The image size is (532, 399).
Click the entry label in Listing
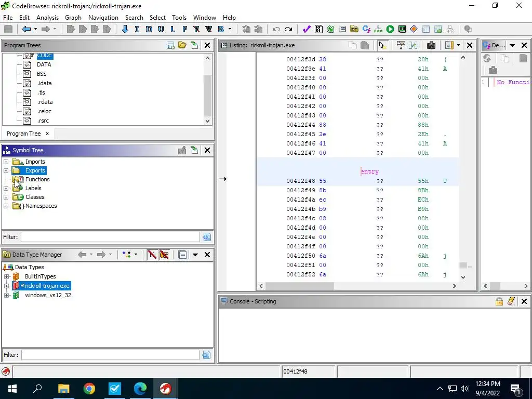(x=370, y=171)
